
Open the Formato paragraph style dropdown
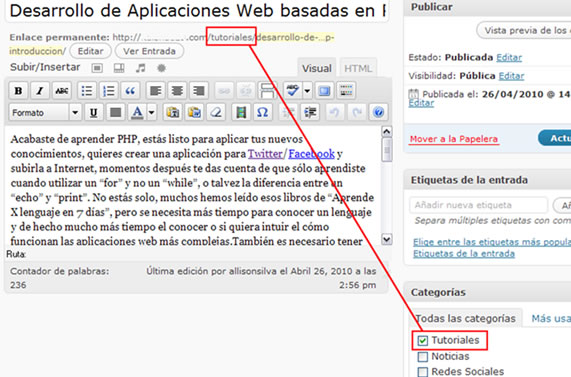coord(44,113)
